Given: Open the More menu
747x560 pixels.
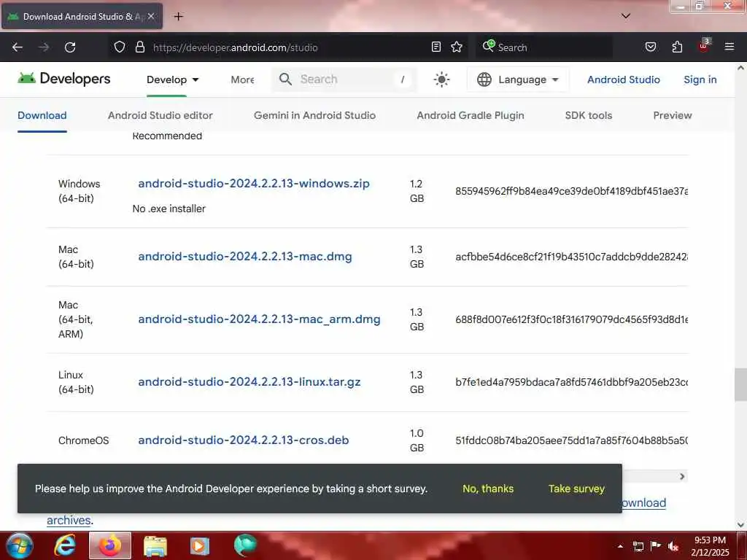Looking at the screenshot, I should pyautogui.click(x=242, y=79).
